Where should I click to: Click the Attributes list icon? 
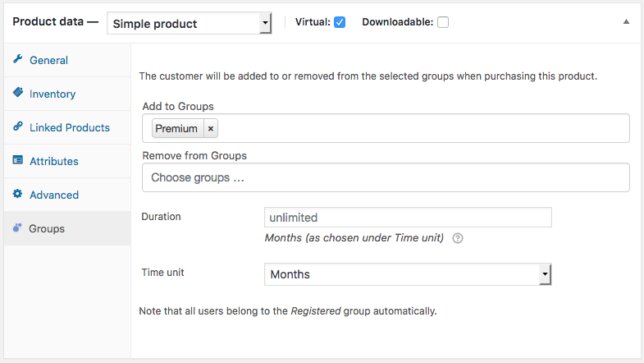pos(18,160)
